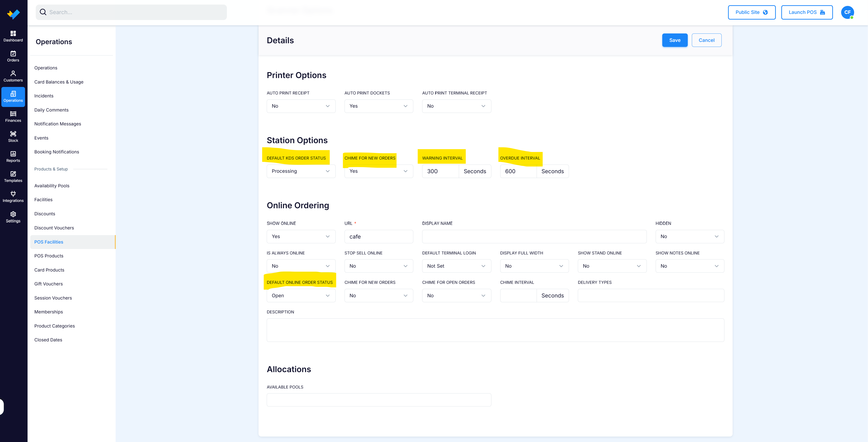This screenshot has width=868, height=442.
Task: Open Customers sidebar icon
Action: [x=13, y=76]
